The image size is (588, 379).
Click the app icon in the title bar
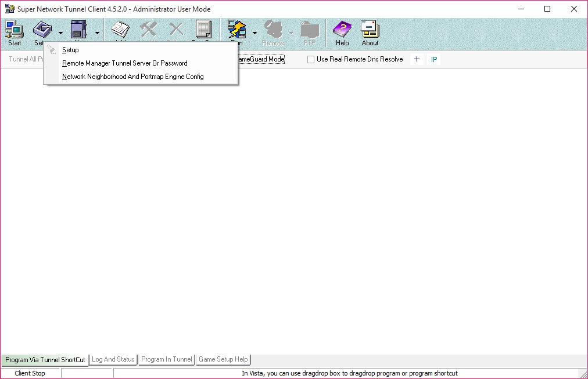[x=9, y=9]
